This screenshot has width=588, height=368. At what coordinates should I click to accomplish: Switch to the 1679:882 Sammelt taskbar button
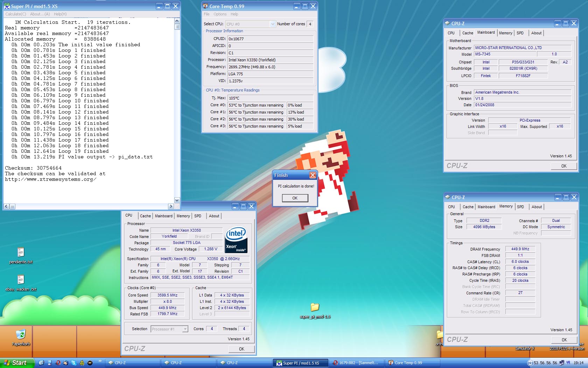(x=357, y=363)
